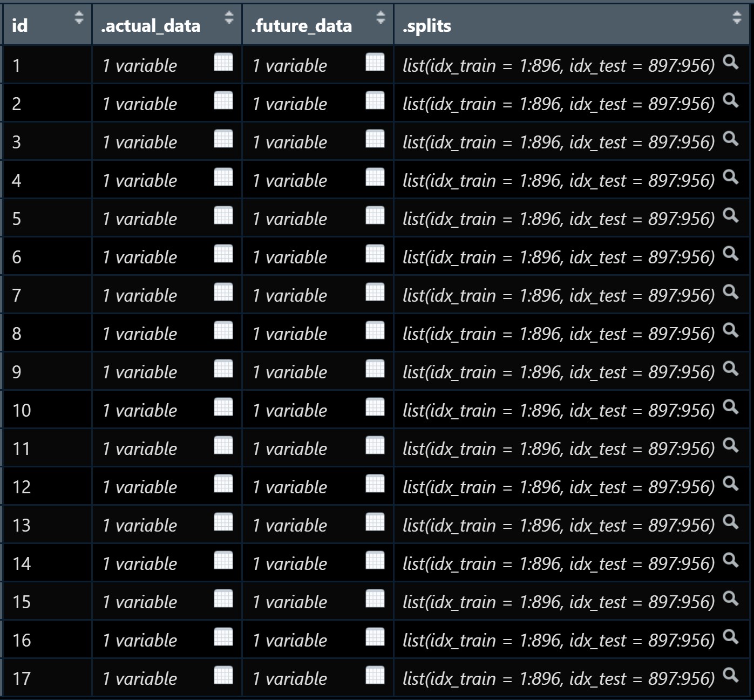Viewport: 754px width, 700px height.
Task: Select the .splits column header label
Action: (x=426, y=26)
